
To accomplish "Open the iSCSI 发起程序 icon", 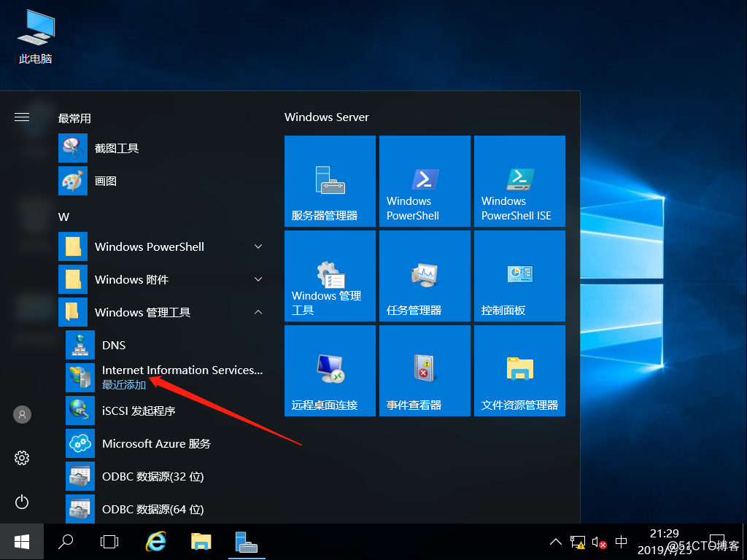I will click(x=80, y=411).
